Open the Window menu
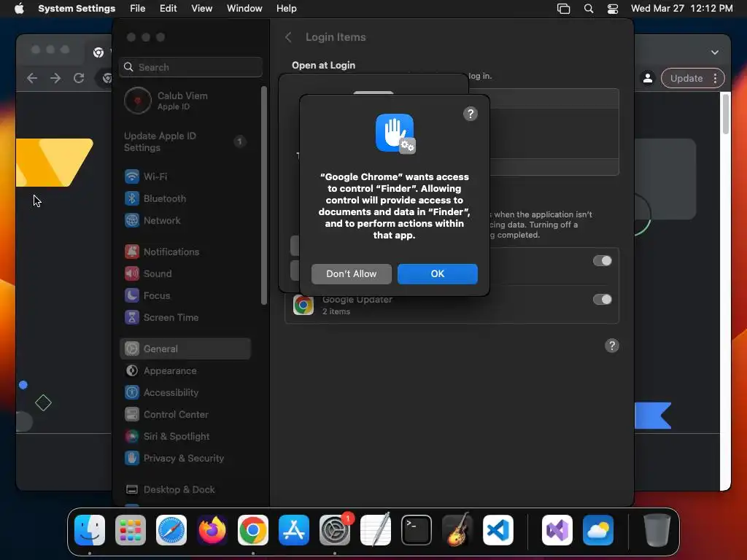 point(244,9)
